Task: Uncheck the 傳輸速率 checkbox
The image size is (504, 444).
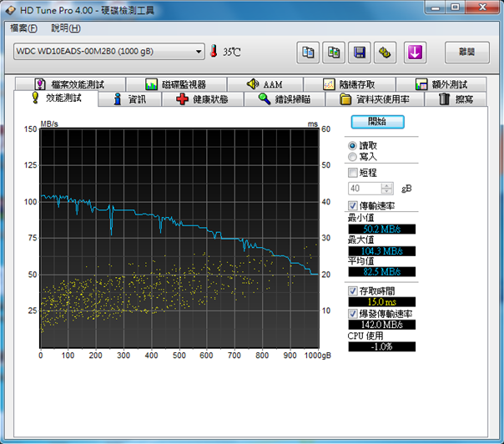Action: [352, 205]
